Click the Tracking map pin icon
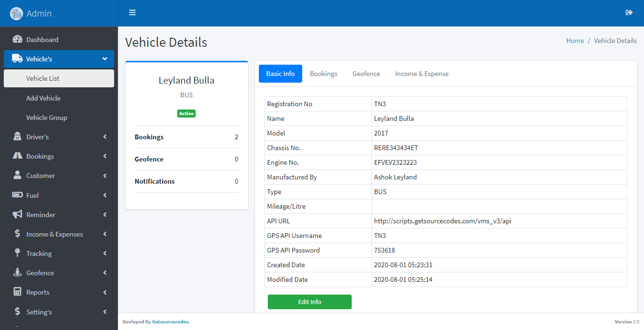 17,254
